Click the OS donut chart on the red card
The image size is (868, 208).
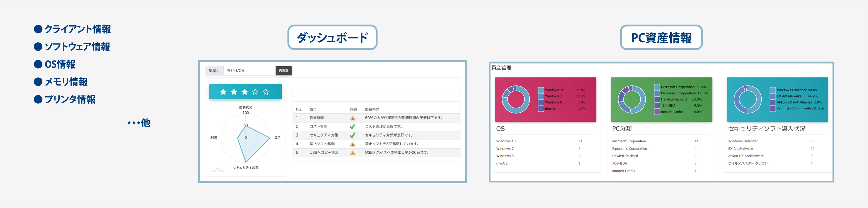tap(516, 99)
